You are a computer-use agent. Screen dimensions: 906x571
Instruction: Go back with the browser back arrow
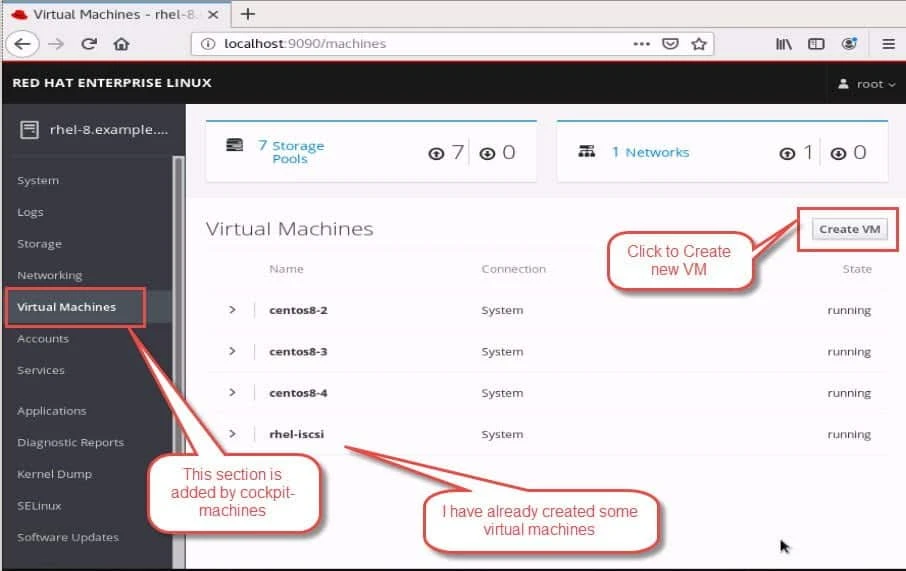(23, 44)
